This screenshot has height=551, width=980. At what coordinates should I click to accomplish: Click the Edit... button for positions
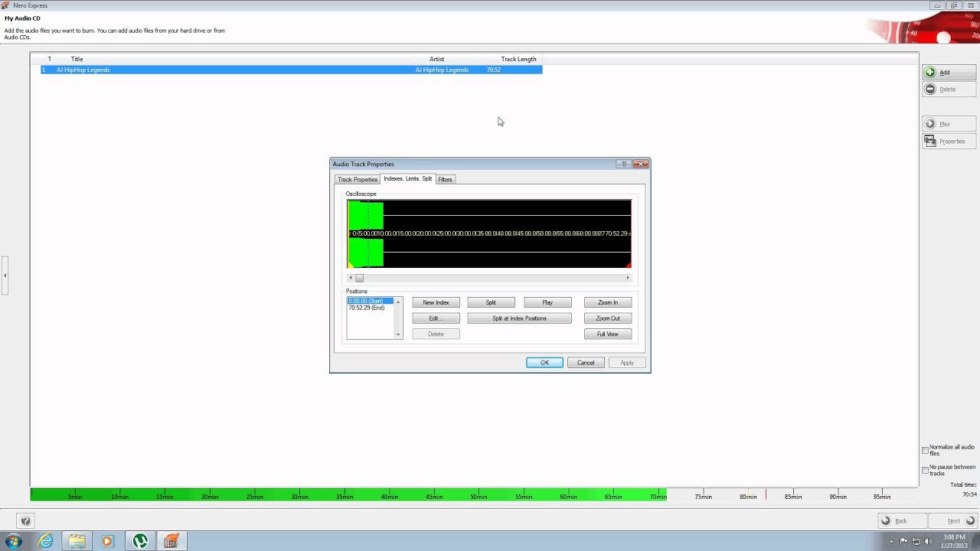436,318
